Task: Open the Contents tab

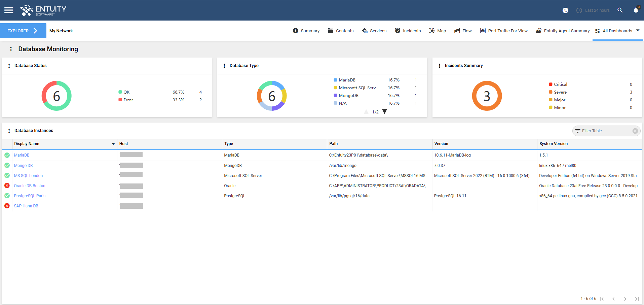Action: tap(341, 31)
